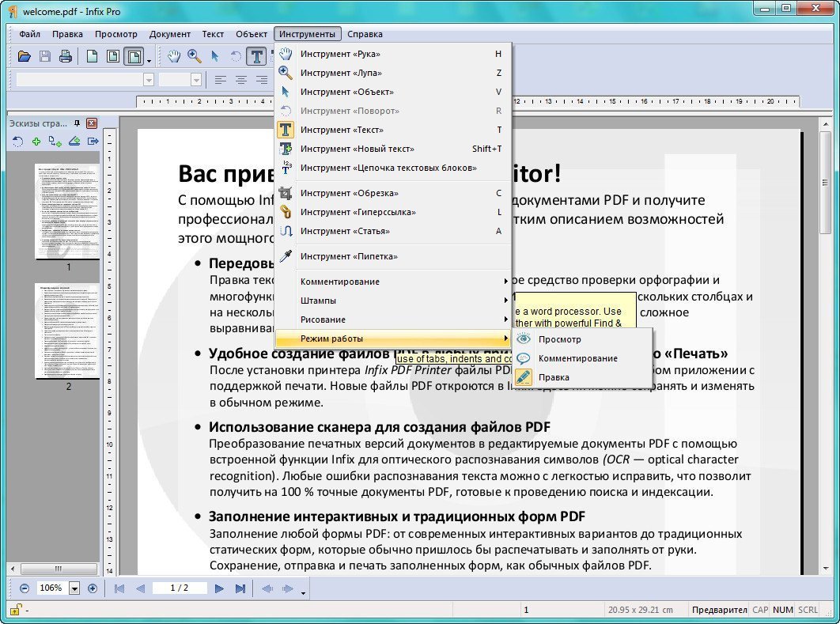Click the new blank page icon
This screenshot has height=624, width=840.
(x=92, y=55)
